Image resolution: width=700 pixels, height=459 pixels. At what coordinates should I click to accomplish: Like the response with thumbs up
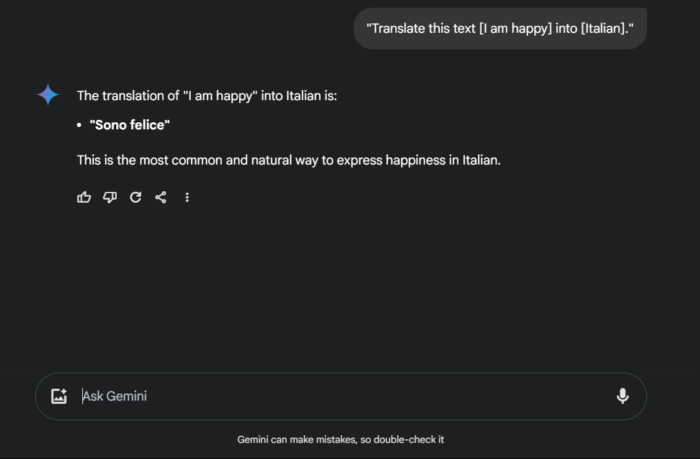click(x=84, y=198)
